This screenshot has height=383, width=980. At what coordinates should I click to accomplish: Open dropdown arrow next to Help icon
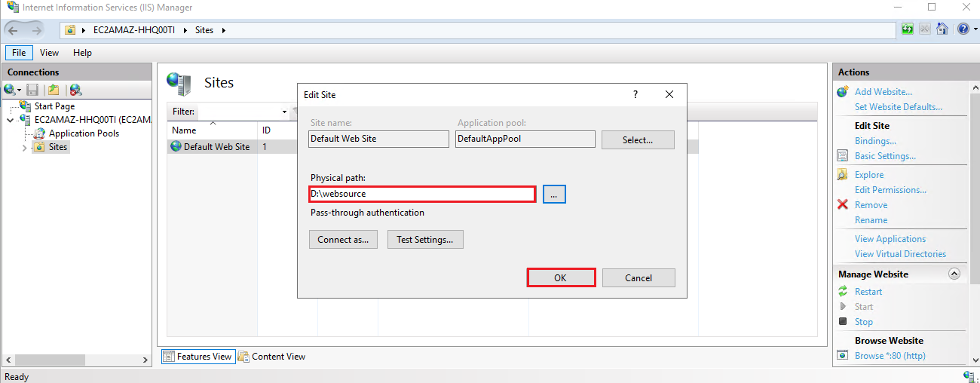pyautogui.click(x=974, y=30)
